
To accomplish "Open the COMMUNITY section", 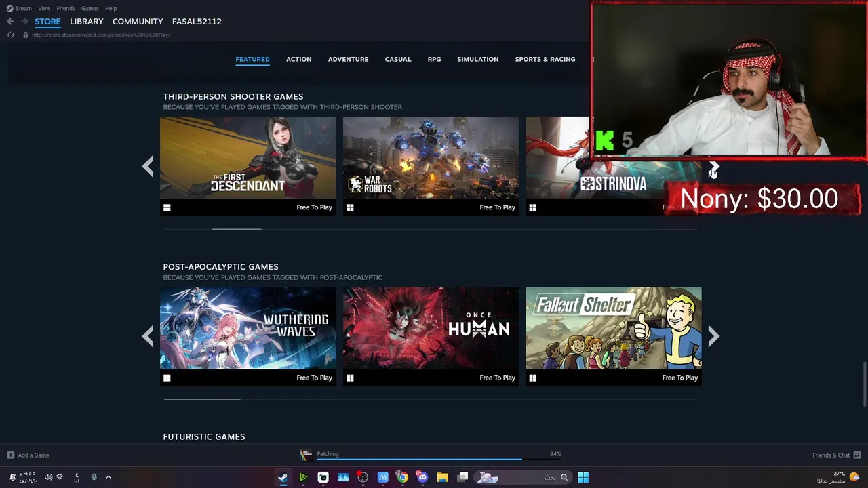I will click(138, 22).
